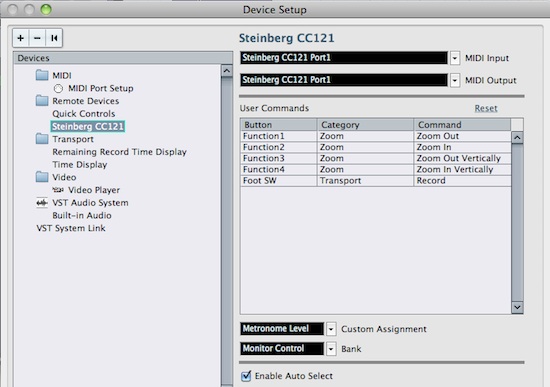Open Remaining Record Time Display
Screen dimensions: 550x387
click(x=119, y=152)
